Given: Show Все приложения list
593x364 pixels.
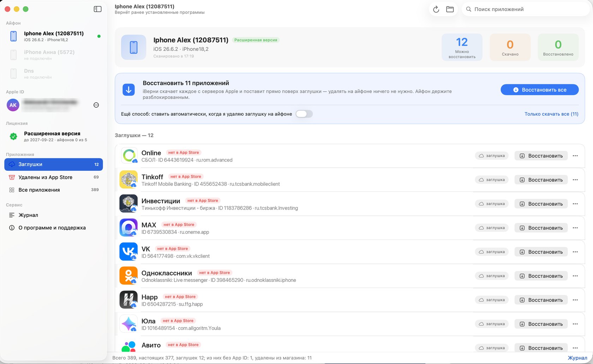Looking at the screenshot, I should click(54, 190).
